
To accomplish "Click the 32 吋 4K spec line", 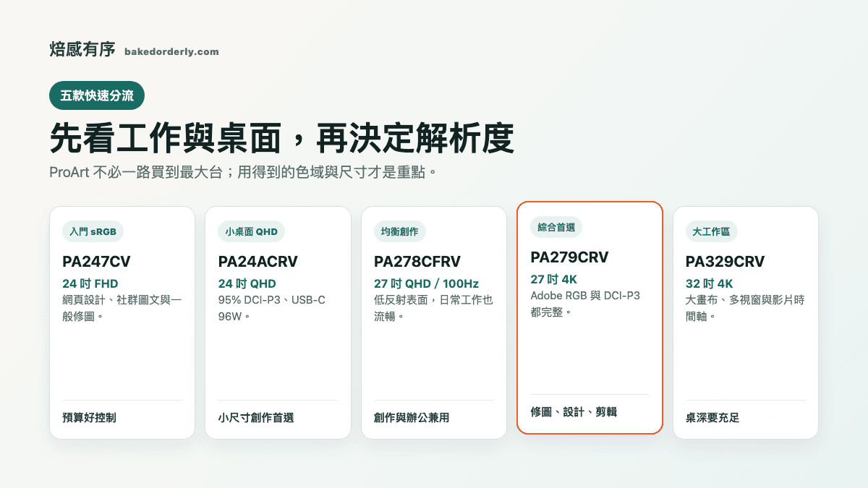I will [710, 283].
